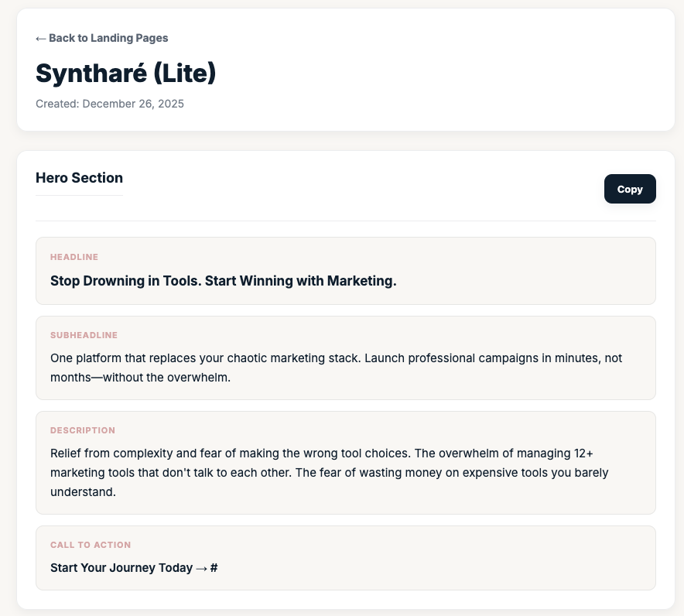Select the Call to Action content card
Image resolution: width=684 pixels, height=616 pixels.
345,558
